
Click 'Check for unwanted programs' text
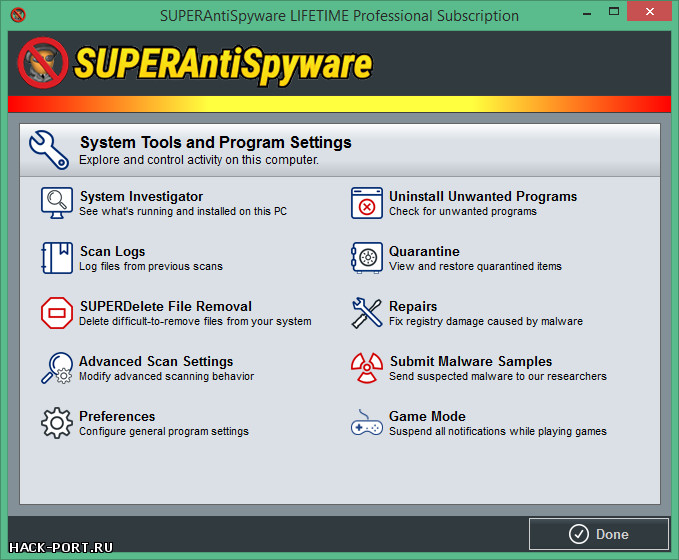(462, 211)
